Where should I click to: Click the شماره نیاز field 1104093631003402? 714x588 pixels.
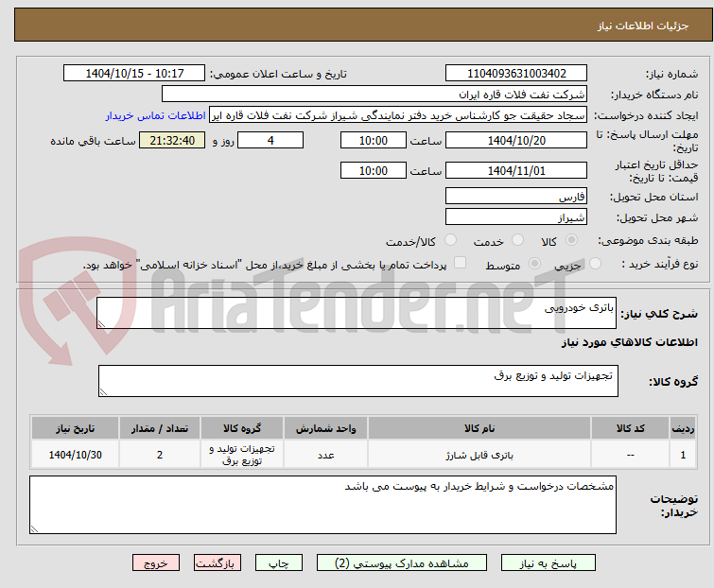click(516, 74)
